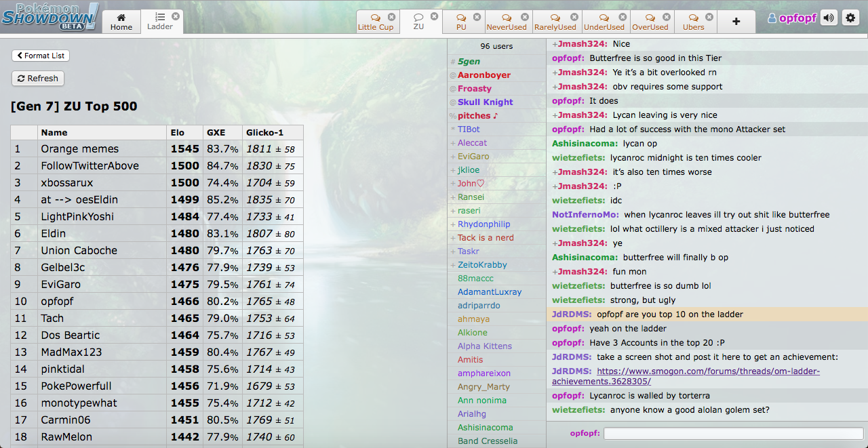The height and width of the screenshot is (448, 868).
Task: Select user Aaronboyer in the user list
Action: [x=484, y=75]
